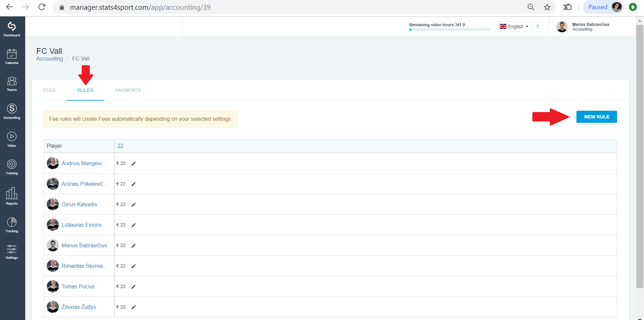
Task: Open the browser zoom magnifier icon
Action: [531, 7]
